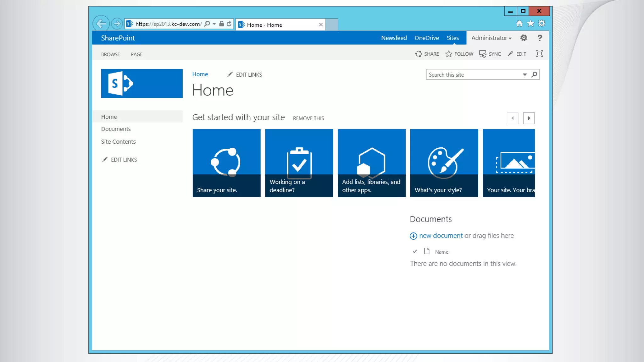Image resolution: width=644 pixels, height=362 pixels.
Task: Open the search scope dropdown arrow
Action: 525,74
